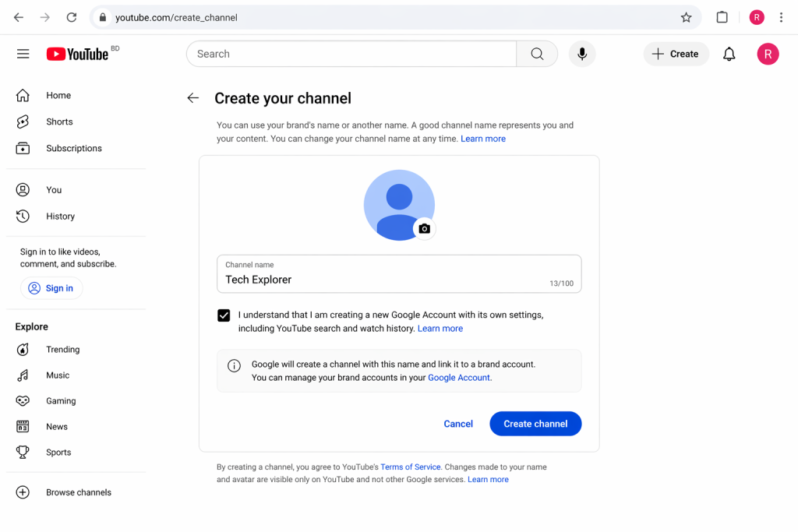Open the notifications bell
The height and width of the screenshot is (532, 798).
point(729,54)
